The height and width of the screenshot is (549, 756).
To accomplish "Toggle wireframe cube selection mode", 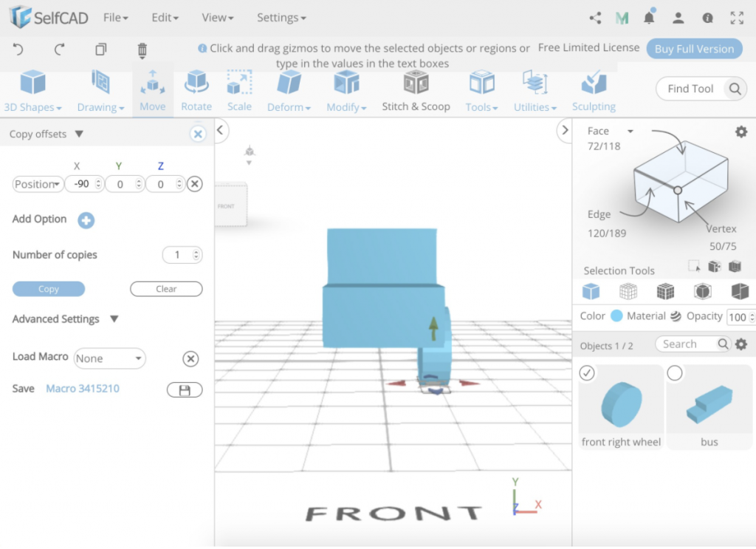I will (628, 291).
